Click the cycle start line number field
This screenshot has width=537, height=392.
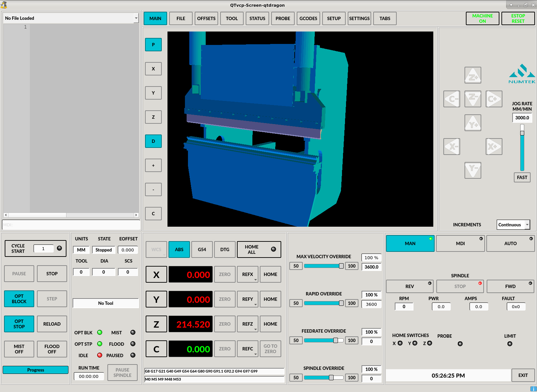pos(44,248)
